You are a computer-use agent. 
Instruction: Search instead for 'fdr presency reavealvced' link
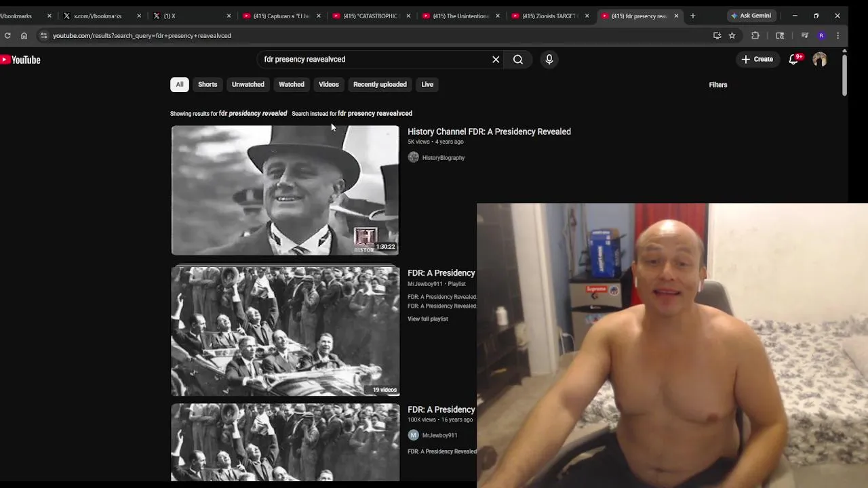coord(375,113)
